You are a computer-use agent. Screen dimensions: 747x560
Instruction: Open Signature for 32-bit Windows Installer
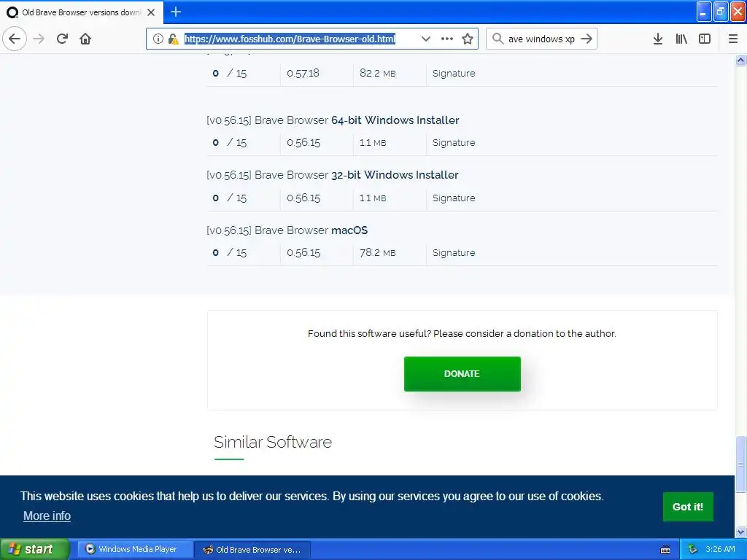(x=454, y=198)
